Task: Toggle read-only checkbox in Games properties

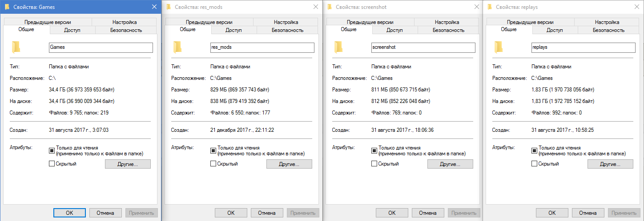Action: point(52,151)
